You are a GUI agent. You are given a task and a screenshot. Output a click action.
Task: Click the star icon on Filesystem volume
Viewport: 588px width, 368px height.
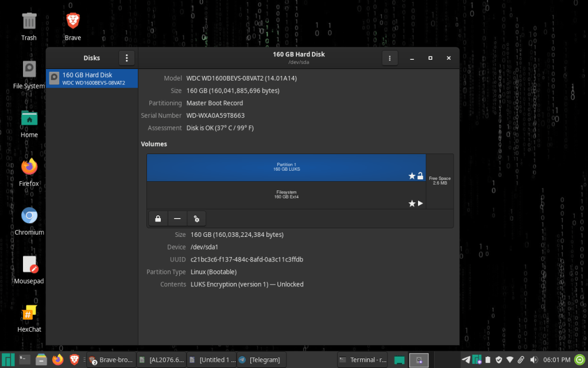point(412,203)
